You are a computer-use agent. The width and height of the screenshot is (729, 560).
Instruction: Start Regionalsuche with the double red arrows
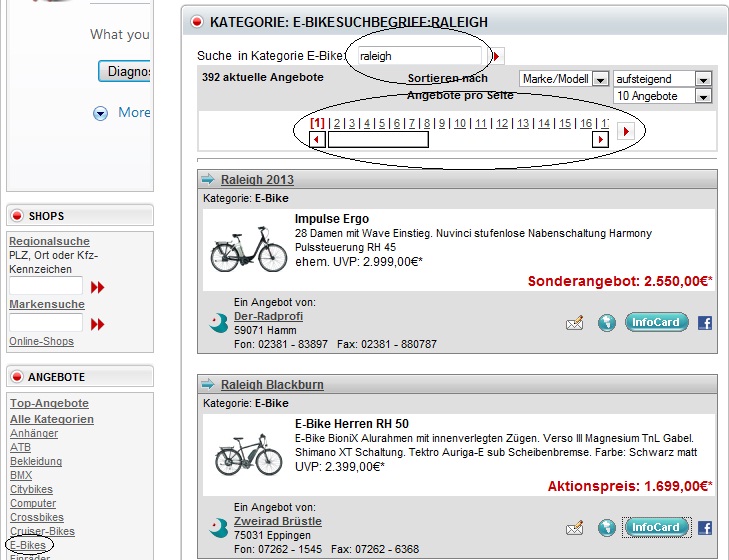click(97, 287)
